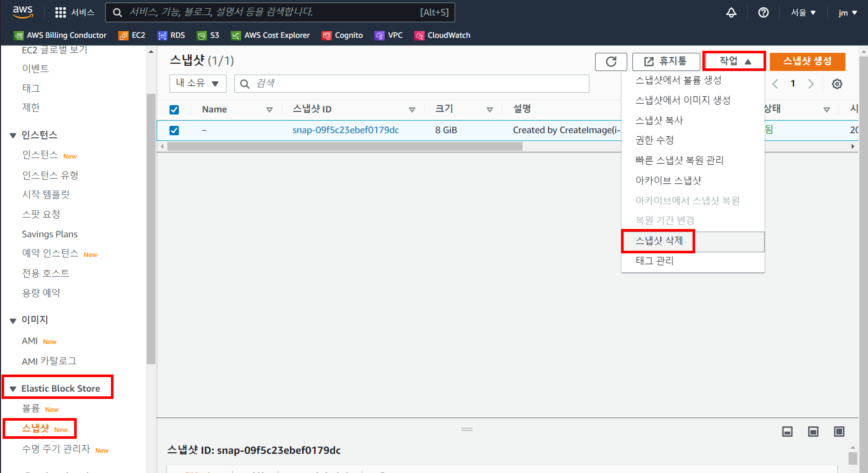Image resolution: width=868 pixels, height=473 pixels.
Task: Toggle the select-all checkbox in table header
Action: 174,110
